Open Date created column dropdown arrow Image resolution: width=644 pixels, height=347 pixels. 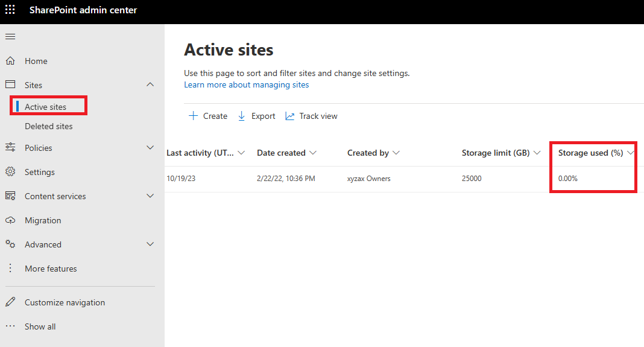point(313,153)
